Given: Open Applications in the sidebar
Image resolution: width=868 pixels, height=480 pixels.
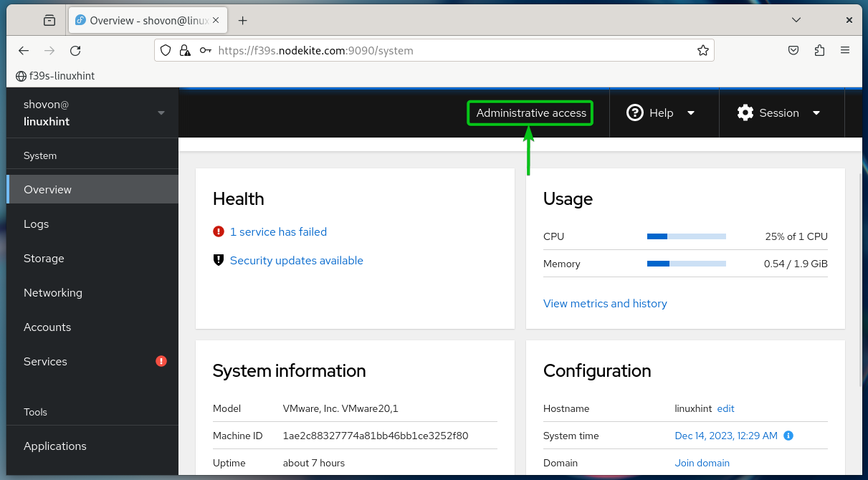Looking at the screenshot, I should [92, 446].
